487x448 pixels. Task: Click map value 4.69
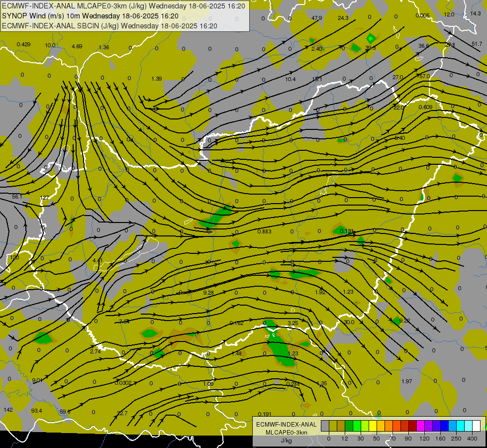click(77, 46)
